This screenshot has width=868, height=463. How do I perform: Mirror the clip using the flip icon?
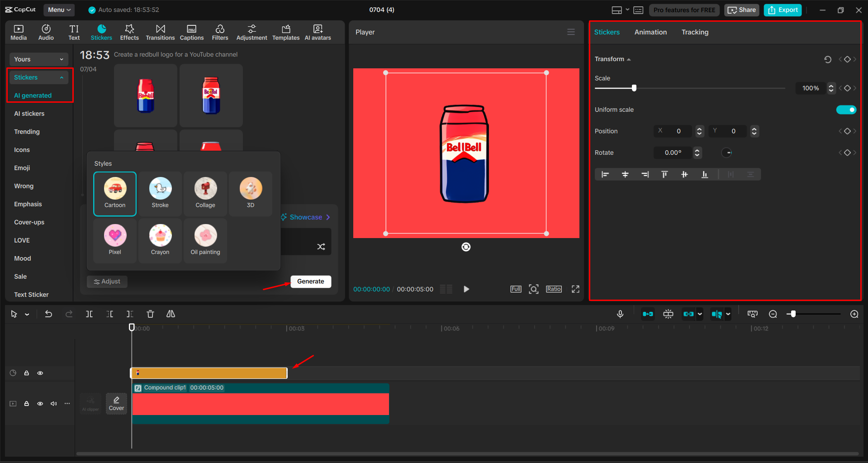pyautogui.click(x=171, y=314)
